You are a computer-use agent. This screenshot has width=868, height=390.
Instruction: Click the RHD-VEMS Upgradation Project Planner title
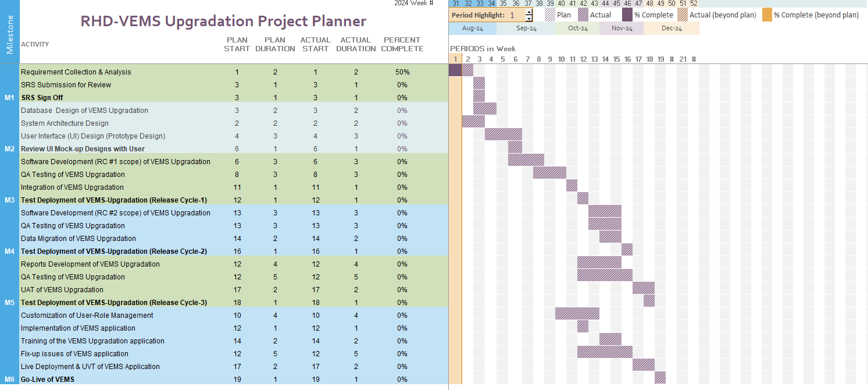223,22
